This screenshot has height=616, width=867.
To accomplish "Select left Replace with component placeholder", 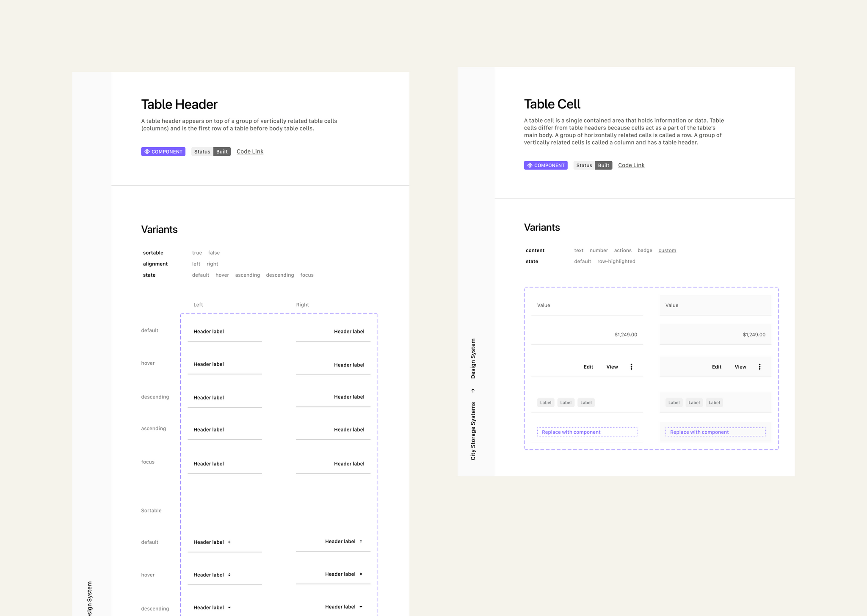I will coord(587,432).
